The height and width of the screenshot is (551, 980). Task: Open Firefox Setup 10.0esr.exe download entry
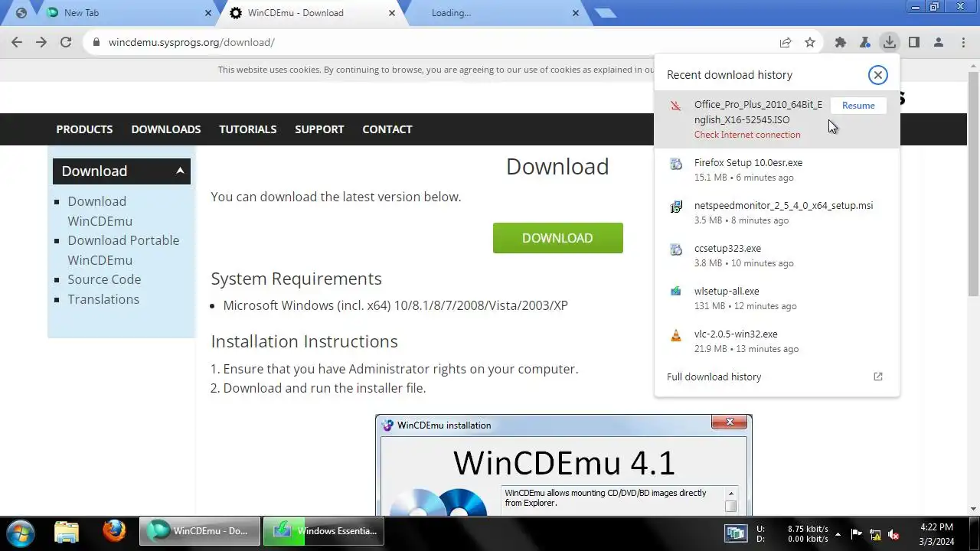(777, 170)
